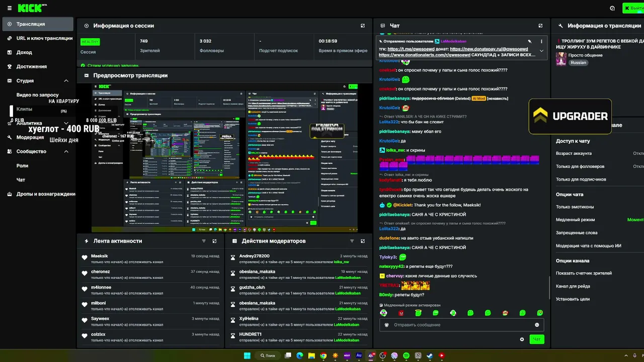Collapse the Студия sidebar section

[66, 80]
